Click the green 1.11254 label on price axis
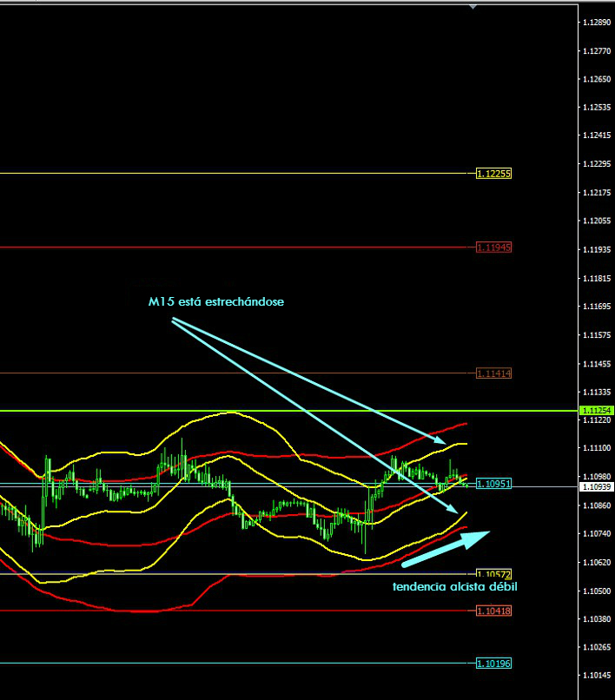This screenshot has height=700, width=615. click(x=596, y=410)
